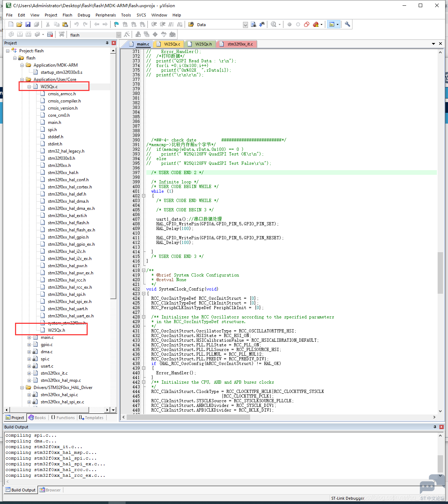Click the Build Output tab

(x=20, y=490)
